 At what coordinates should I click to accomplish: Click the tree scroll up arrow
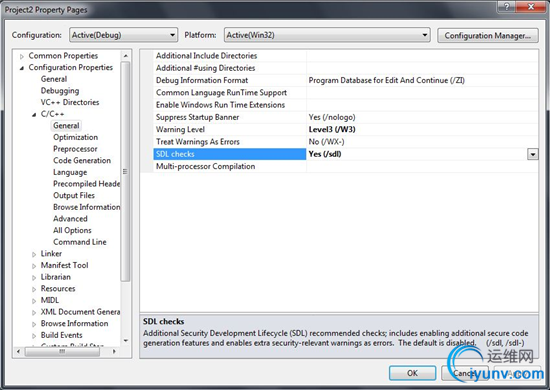[126, 56]
